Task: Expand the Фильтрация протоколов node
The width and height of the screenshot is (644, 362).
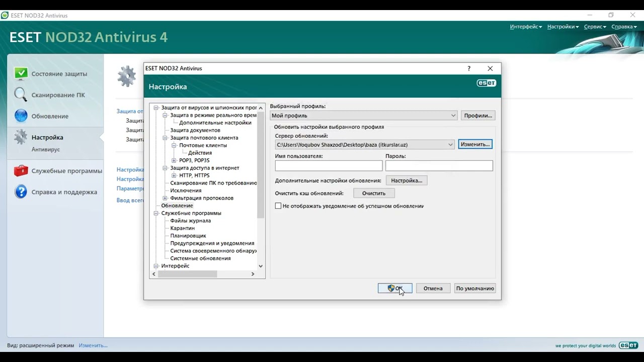Action: (x=165, y=198)
